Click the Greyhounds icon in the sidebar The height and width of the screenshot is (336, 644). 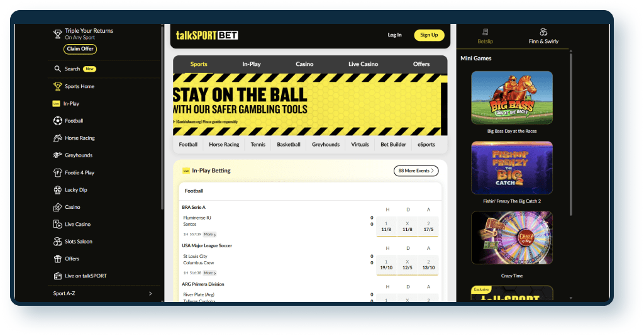[x=57, y=155]
